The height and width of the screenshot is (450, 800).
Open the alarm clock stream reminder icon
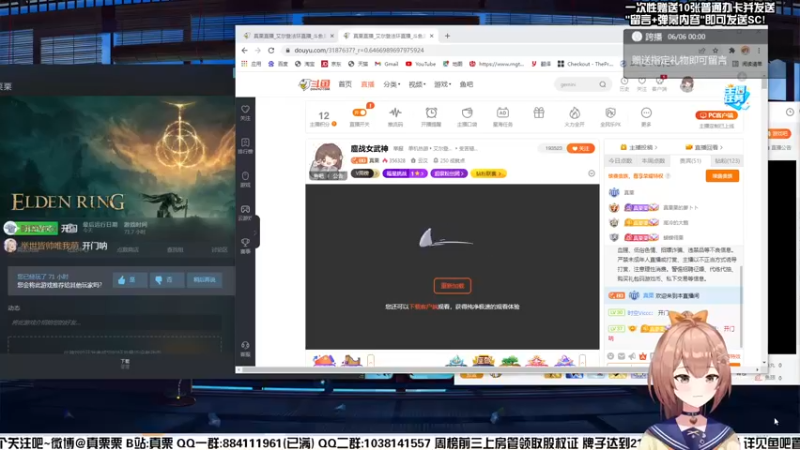(x=431, y=113)
